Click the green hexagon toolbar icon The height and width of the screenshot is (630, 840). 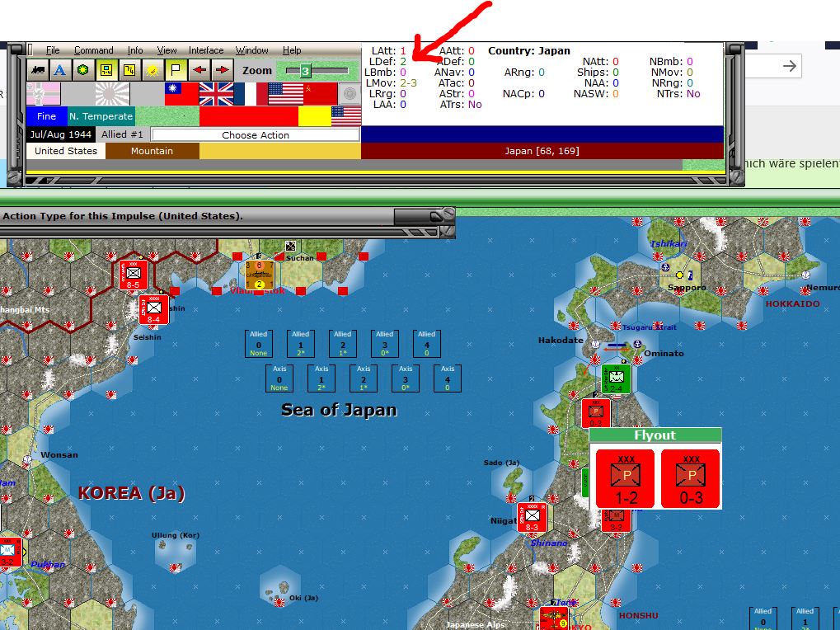click(83, 70)
